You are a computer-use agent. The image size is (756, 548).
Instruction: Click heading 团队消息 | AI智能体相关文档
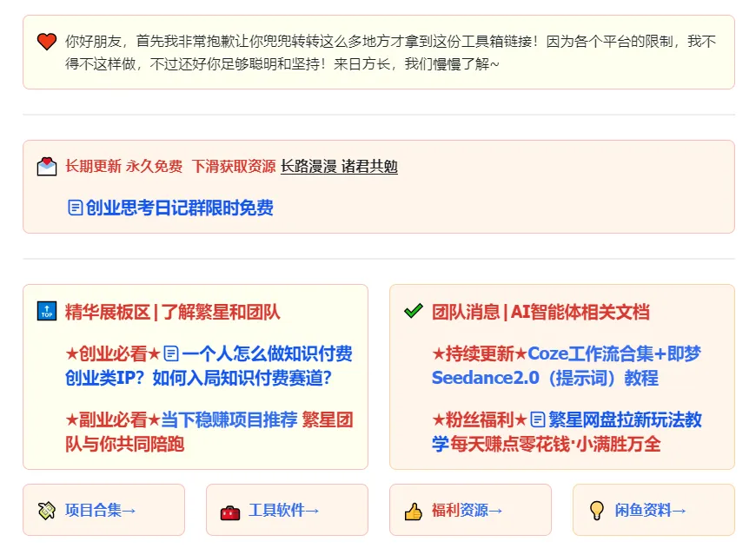coord(541,312)
